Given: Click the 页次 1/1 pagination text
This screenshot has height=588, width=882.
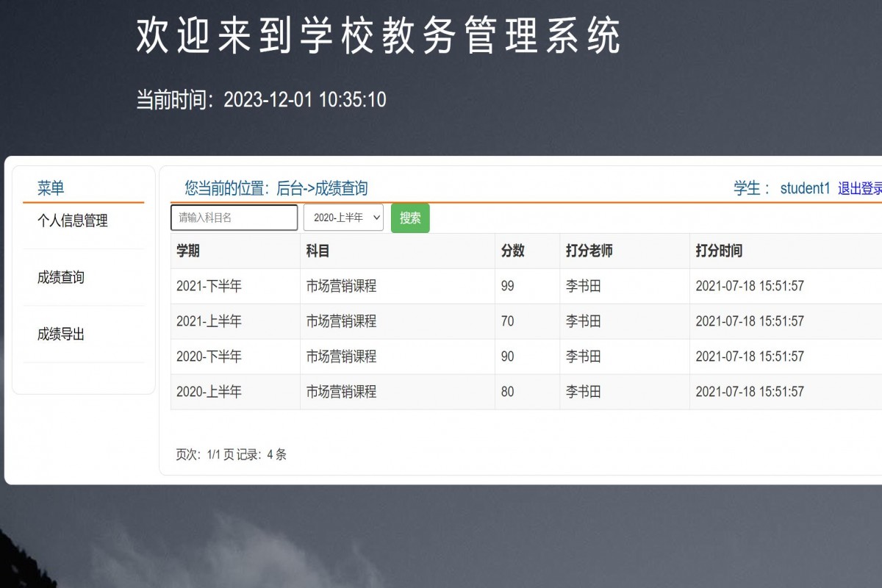Looking at the screenshot, I should 229,455.
